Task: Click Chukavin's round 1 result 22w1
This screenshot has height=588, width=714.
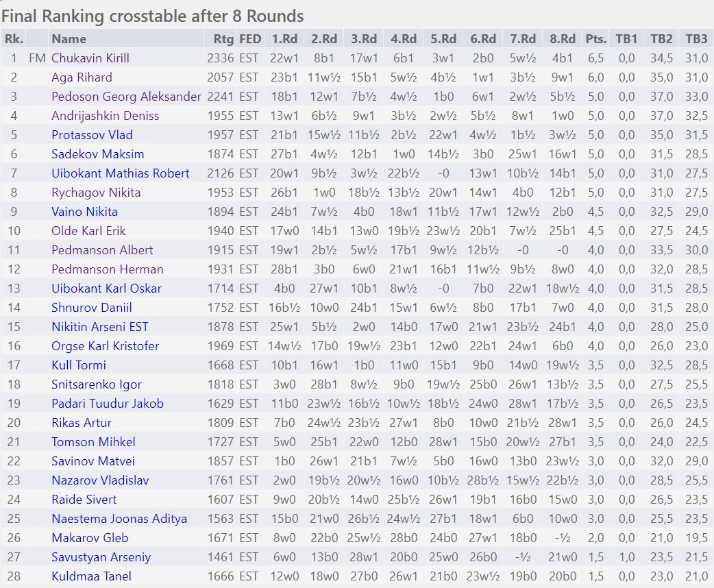Action: click(x=284, y=58)
